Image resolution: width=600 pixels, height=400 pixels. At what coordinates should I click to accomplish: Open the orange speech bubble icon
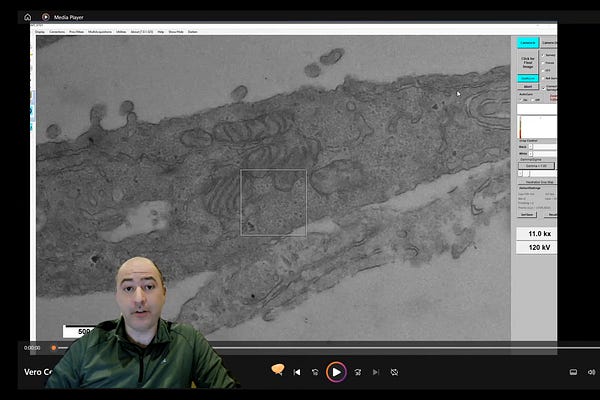tap(277, 369)
